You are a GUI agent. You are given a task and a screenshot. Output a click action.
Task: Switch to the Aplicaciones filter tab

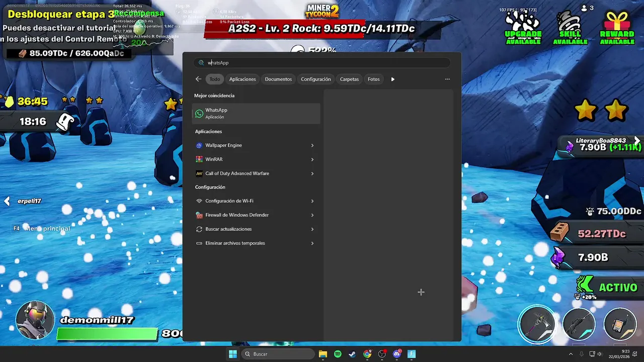(x=243, y=79)
